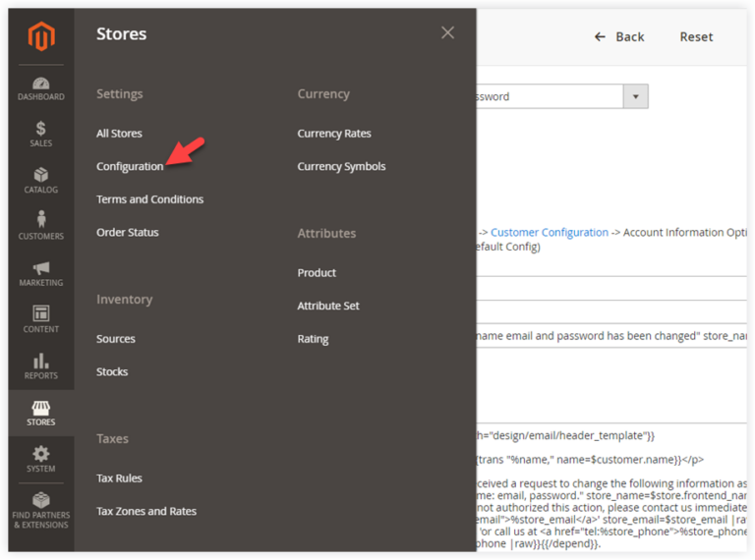Open the Dashboard sidebar icon
The height and width of the screenshot is (560, 755).
click(x=41, y=84)
